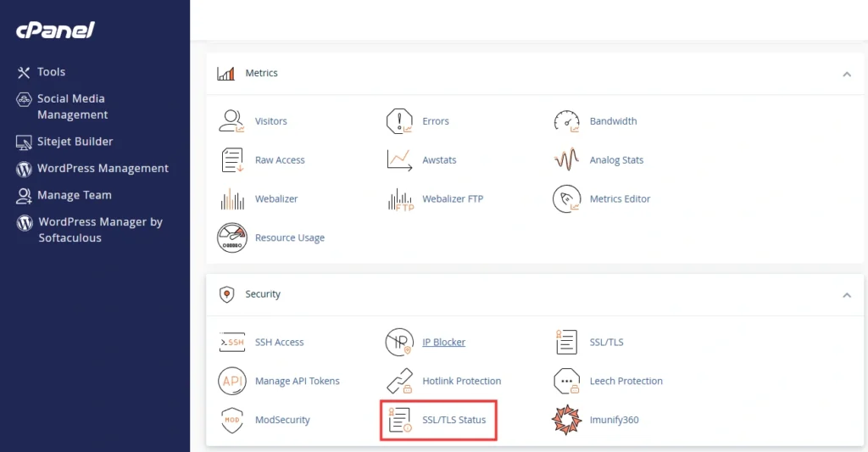Click WordPress Manager by Softaculous icon

(x=25, y=223)
